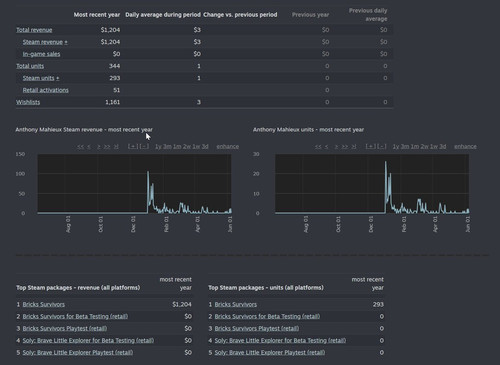The width and height of the screenshot is (500, 365).
Task: Select the 344 Total units value
Action: tap(114, 66)
